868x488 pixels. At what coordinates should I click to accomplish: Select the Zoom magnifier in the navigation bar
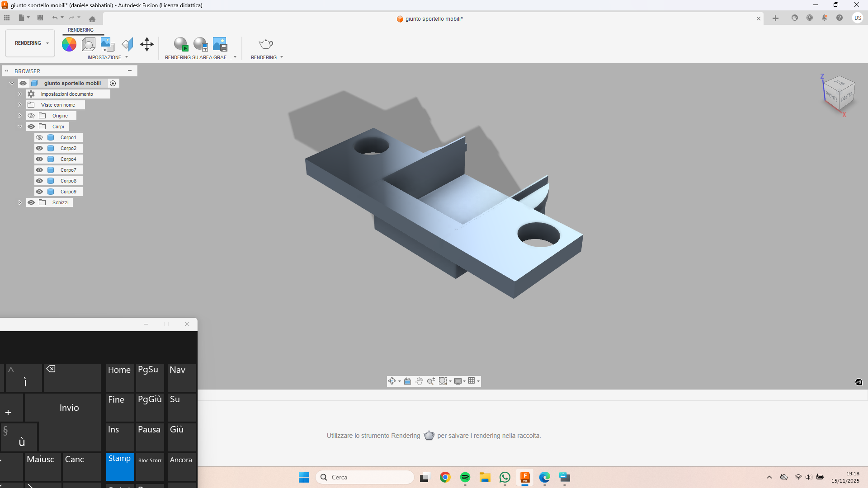click(x=430, y=381)
